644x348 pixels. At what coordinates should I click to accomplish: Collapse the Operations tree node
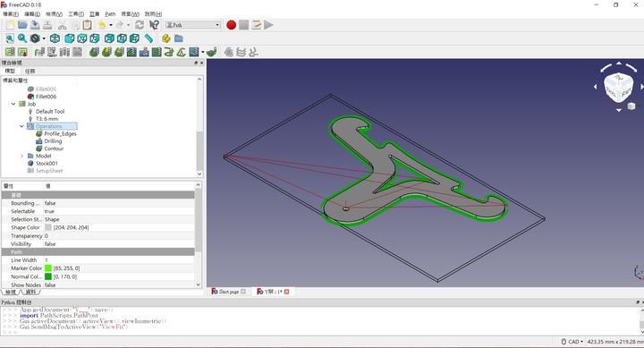21,126
